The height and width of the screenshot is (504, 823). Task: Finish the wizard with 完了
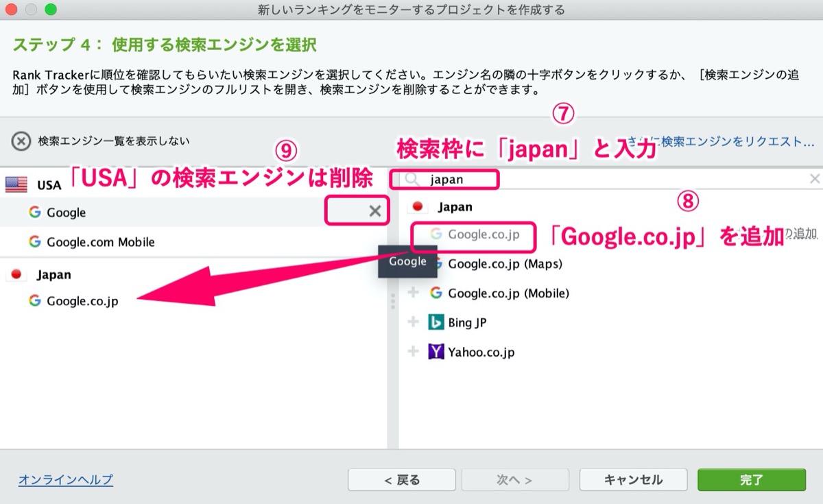752,480
